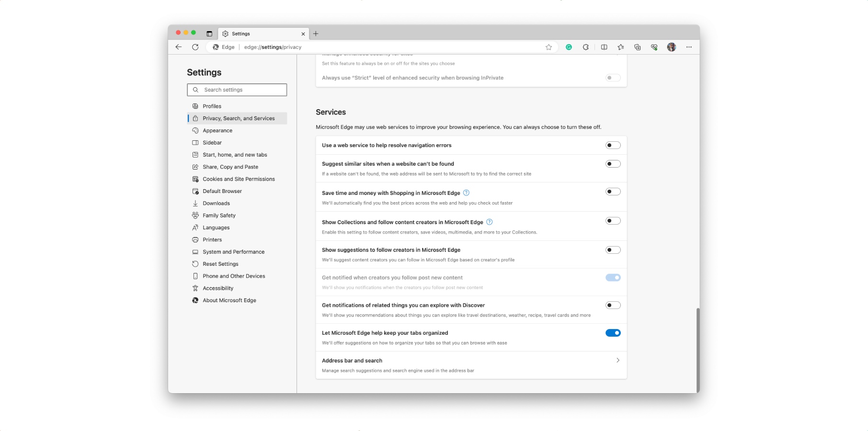Click the page vertical scrollbar thumb
This screenshot has height=431, width=868.
[698, 350]
